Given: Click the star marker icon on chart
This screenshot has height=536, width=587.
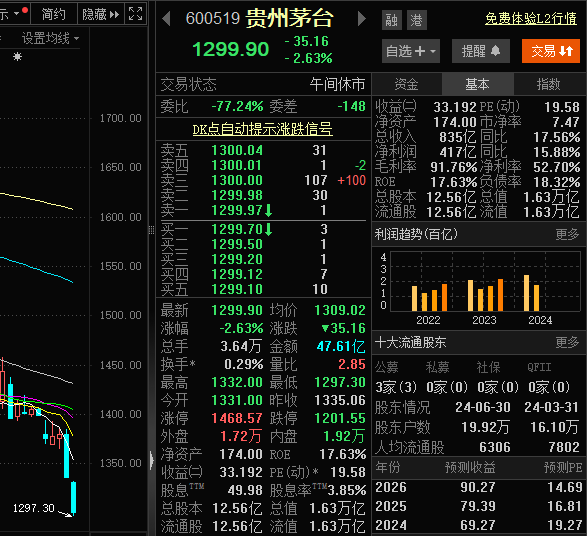Looking at the screenshot, I should (x=17, y=57).
